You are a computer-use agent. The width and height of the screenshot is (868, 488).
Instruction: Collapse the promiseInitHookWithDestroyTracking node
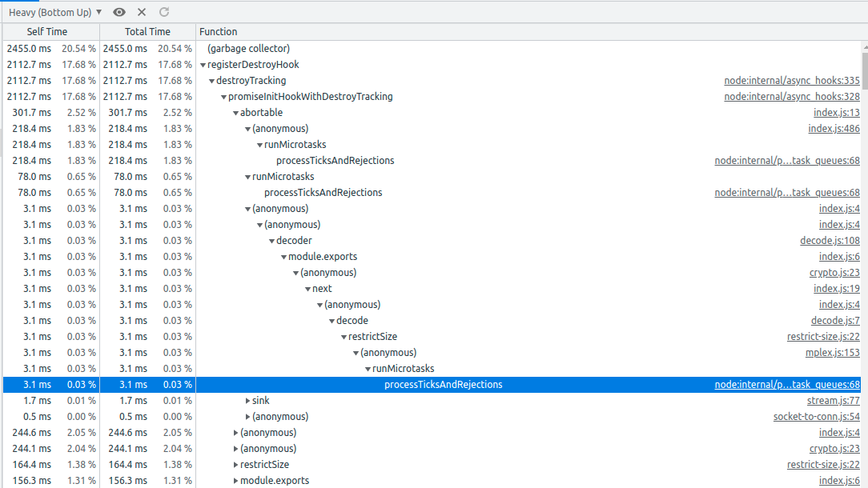tap(223, 98)
